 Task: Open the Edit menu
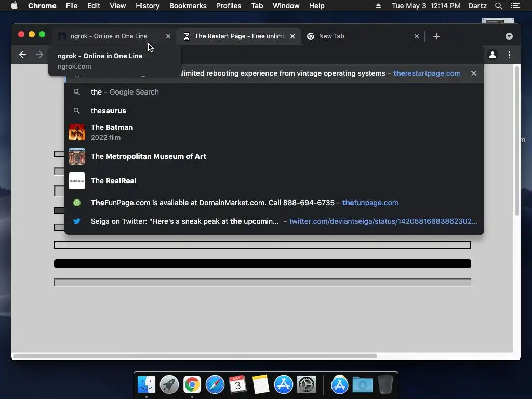click(94, 6)
